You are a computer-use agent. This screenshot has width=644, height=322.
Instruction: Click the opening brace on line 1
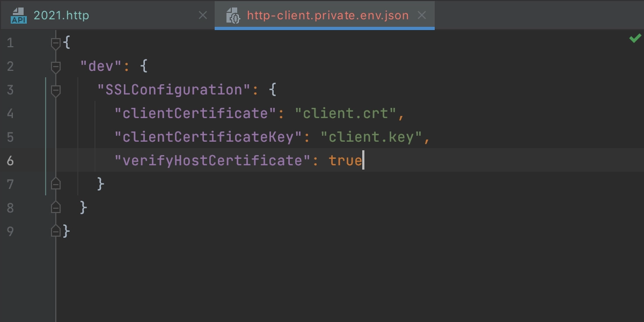[67, 43]
